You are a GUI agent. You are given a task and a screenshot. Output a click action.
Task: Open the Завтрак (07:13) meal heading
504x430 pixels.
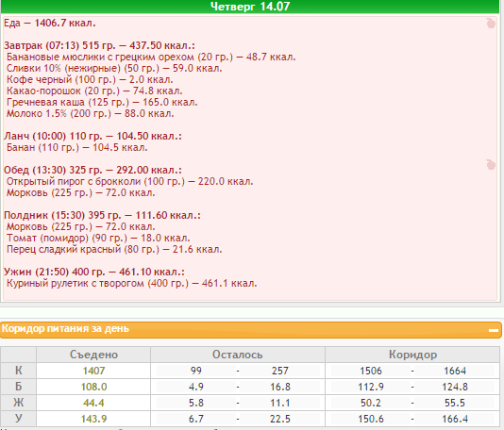[x=99, y=45]
